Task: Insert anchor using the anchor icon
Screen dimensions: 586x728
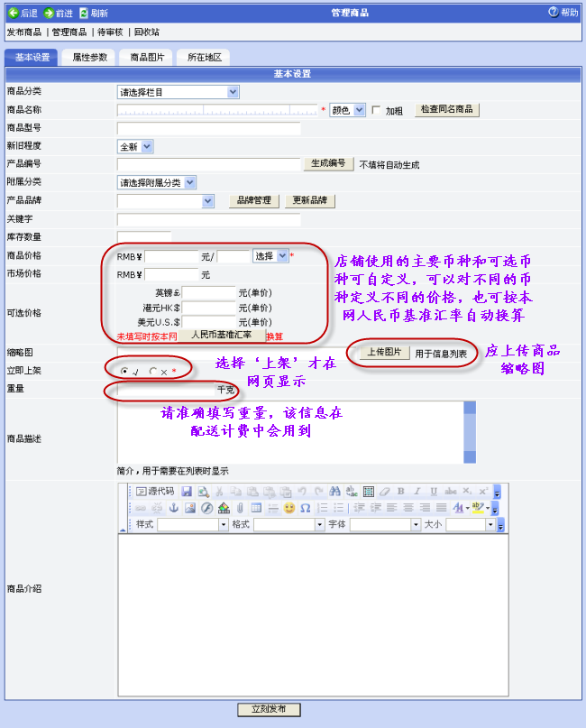Action: coord(174,508)
